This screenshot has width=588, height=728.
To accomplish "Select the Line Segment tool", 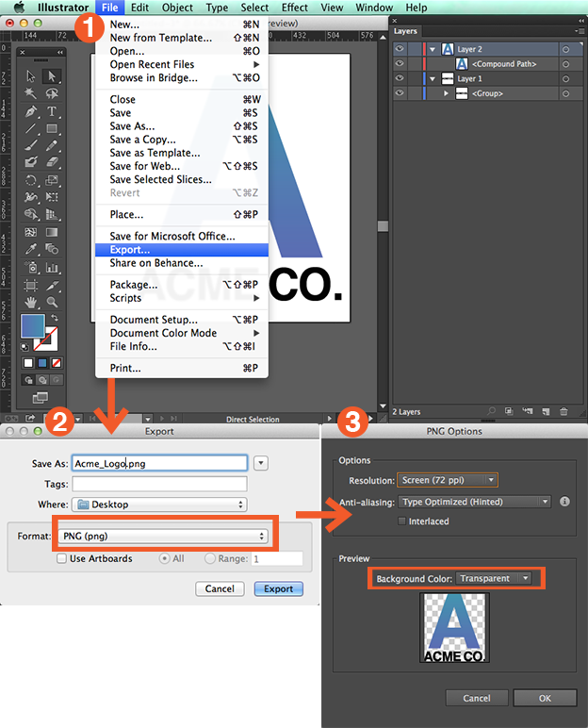I will pyautogui.click(x=31, y=128).
